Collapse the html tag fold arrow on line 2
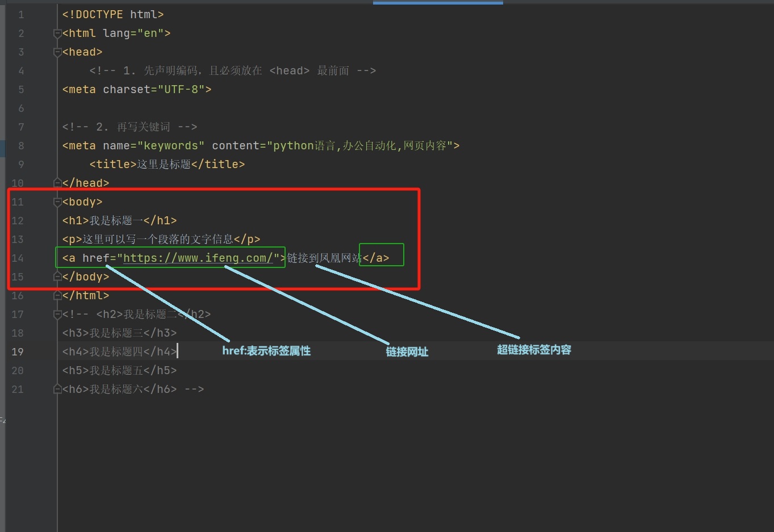This screenshot has height=532, width=774. tap(57, 33)
